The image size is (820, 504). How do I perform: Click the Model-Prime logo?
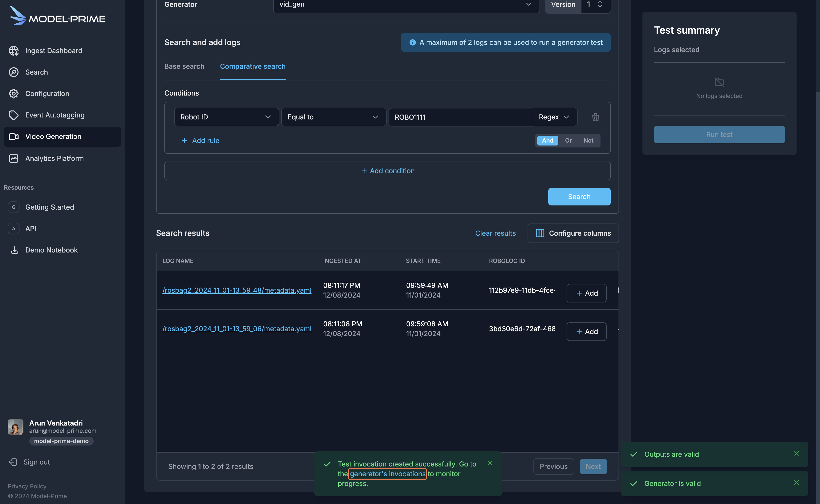57,16
